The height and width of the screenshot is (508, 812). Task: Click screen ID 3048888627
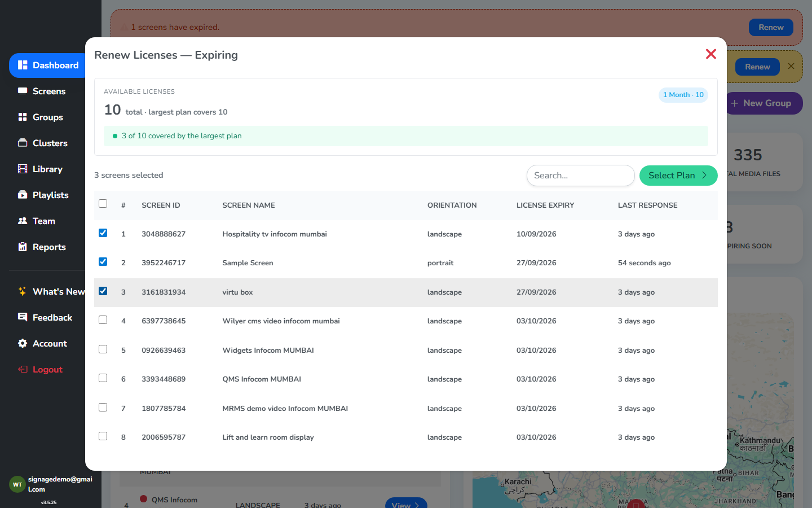[164, 234]
